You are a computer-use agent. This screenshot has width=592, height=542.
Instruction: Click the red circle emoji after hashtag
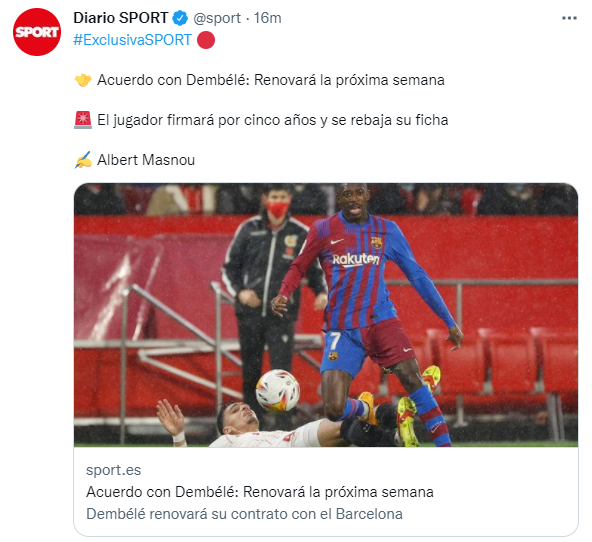coord(206,40)
